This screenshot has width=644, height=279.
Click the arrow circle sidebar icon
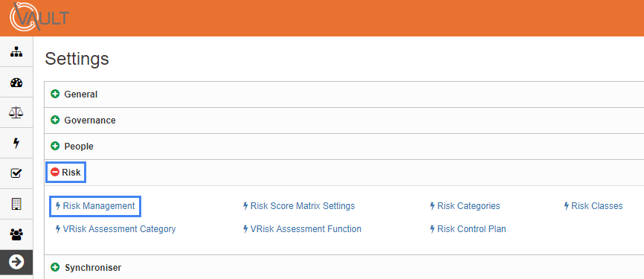(x=16, y=262)
